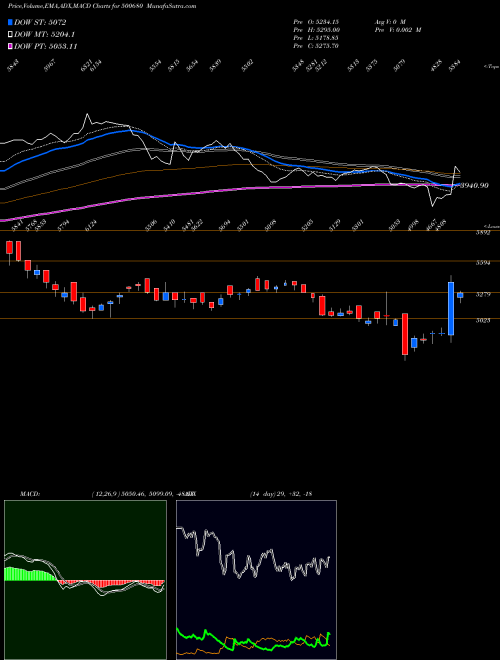This screenshot has height=660, width=500.
Task: Click the tall red candlestick before the recovery
Action: (405, 334)
